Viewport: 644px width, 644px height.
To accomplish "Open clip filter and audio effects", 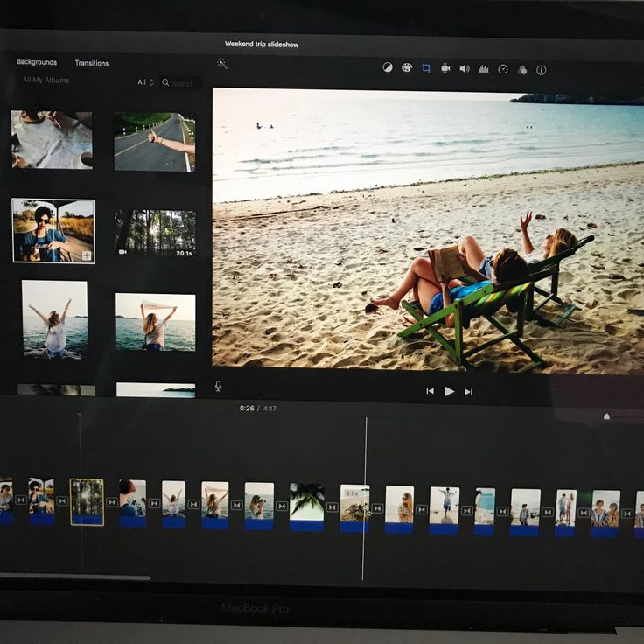I will click(x=522, y=70).
